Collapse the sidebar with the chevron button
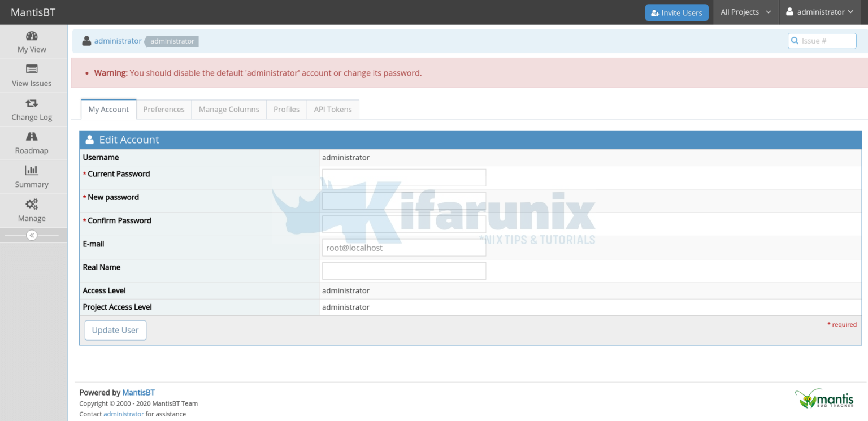Image resolution: width=868 pixels, height=421 pixels. pyautogui.click(x=32, y=235)
